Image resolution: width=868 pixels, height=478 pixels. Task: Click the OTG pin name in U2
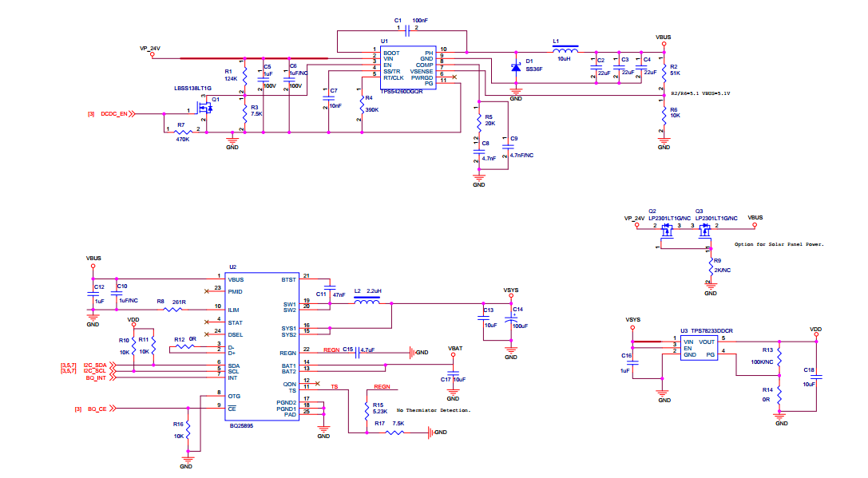tap(234, 396)
